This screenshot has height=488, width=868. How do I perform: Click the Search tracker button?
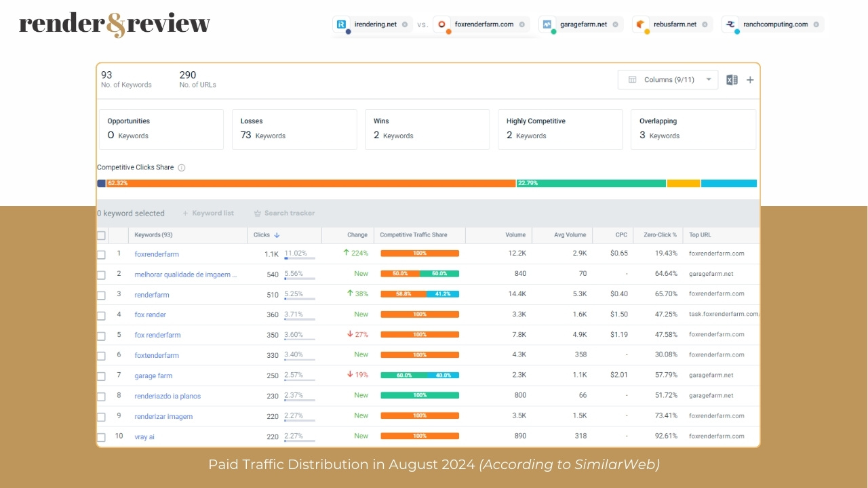coord(284,213)
